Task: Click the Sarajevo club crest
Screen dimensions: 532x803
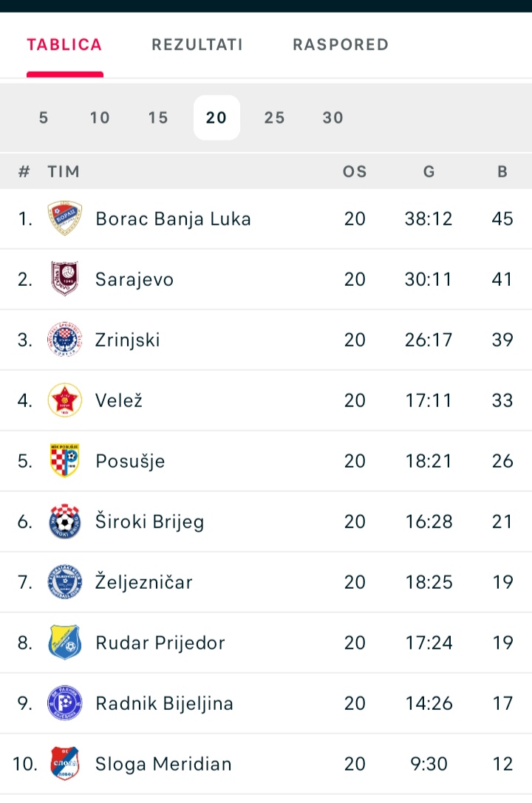Action: tap(64, 279)
